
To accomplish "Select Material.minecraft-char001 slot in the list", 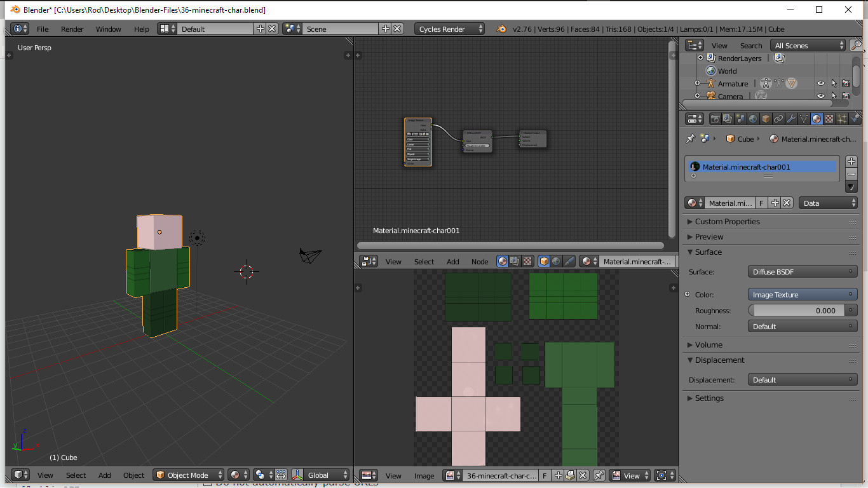I will (763, 167).
